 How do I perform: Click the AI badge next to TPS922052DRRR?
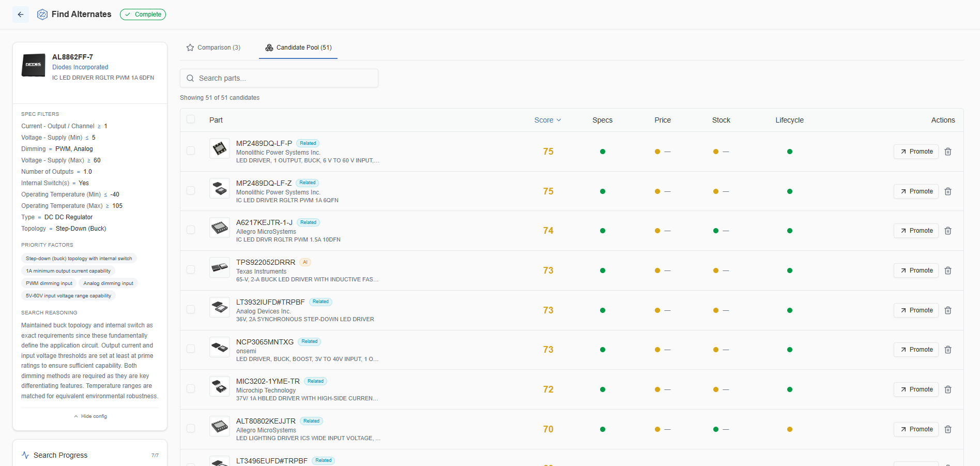305,262
